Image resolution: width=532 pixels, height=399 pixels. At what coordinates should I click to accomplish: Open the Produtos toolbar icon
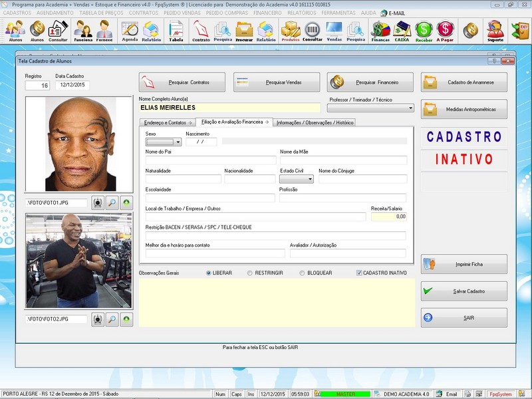(x=291, y=31)
